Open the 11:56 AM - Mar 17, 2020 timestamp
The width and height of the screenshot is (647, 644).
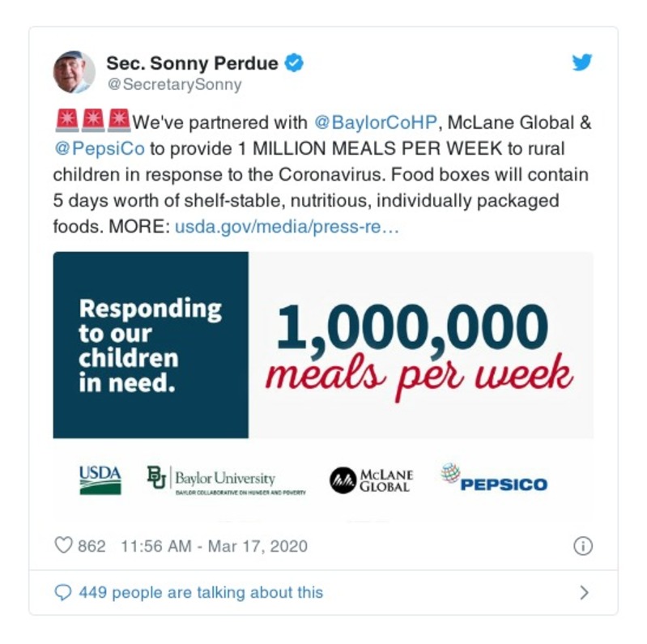tap(214, 546)
